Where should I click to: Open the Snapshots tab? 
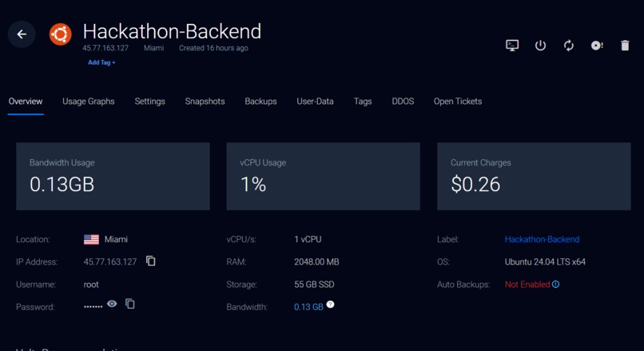(x=205, y=102)
